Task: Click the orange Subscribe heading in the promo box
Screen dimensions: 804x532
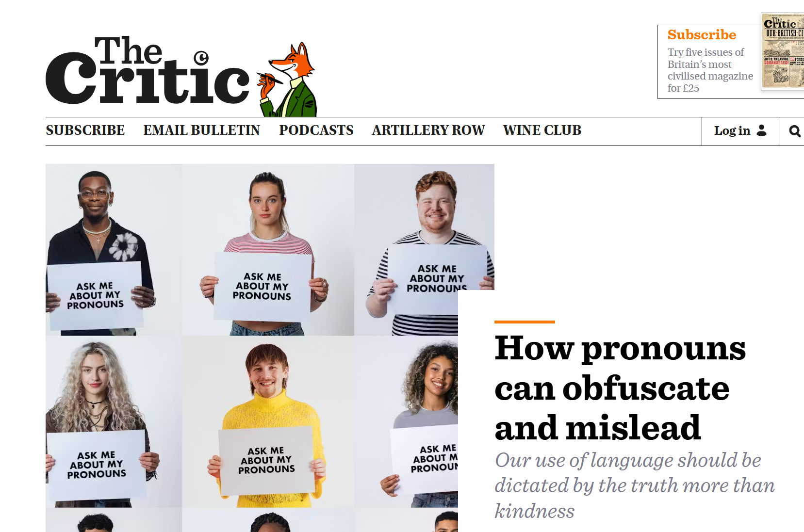Action: click(702, 35)
